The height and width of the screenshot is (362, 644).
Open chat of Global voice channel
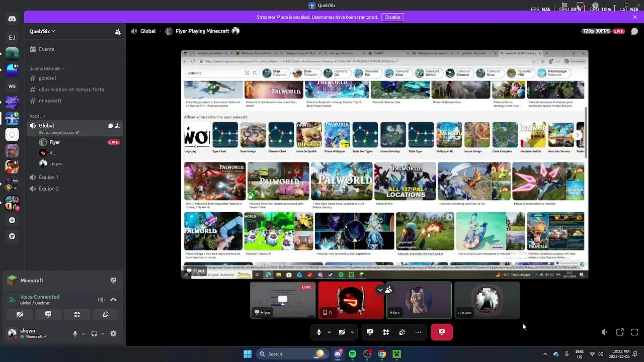click(x=110, y=126)
